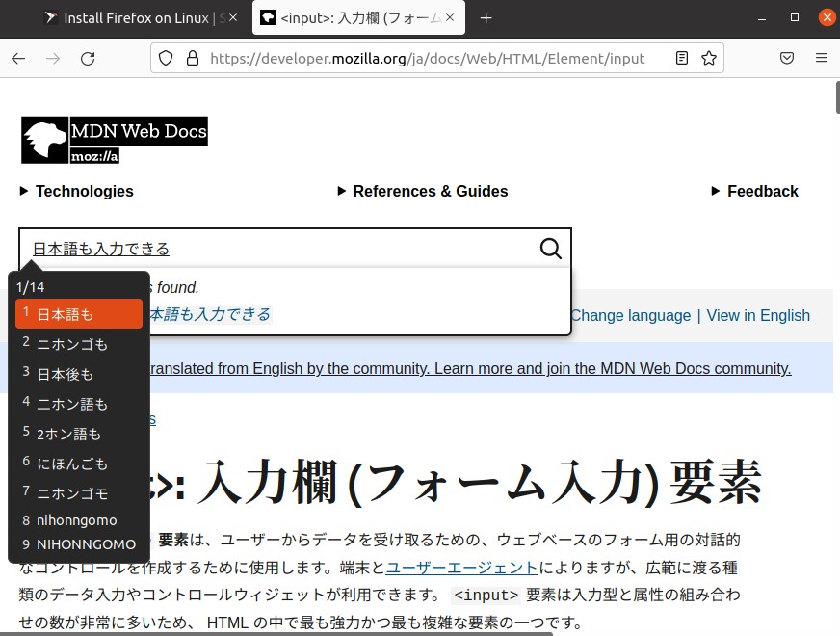Click the Change language link
The width and height of the screenshot is (840, 636).
(x=630, y=315)
